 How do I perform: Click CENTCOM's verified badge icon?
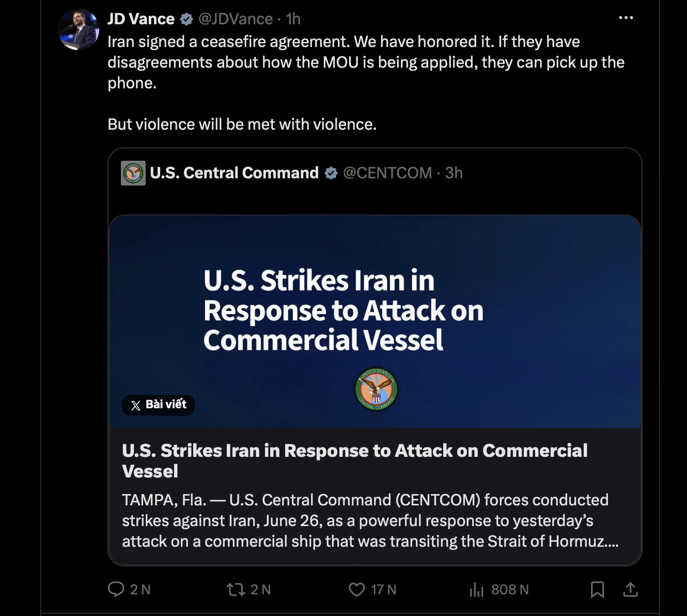[331, 173]
